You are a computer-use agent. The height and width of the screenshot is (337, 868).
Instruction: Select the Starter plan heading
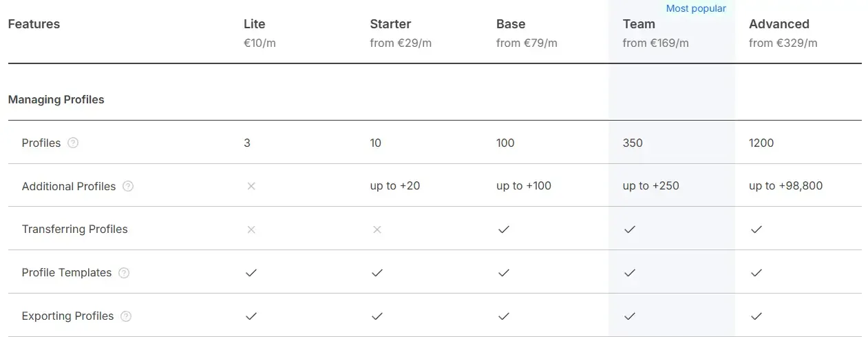click(390, 24)
